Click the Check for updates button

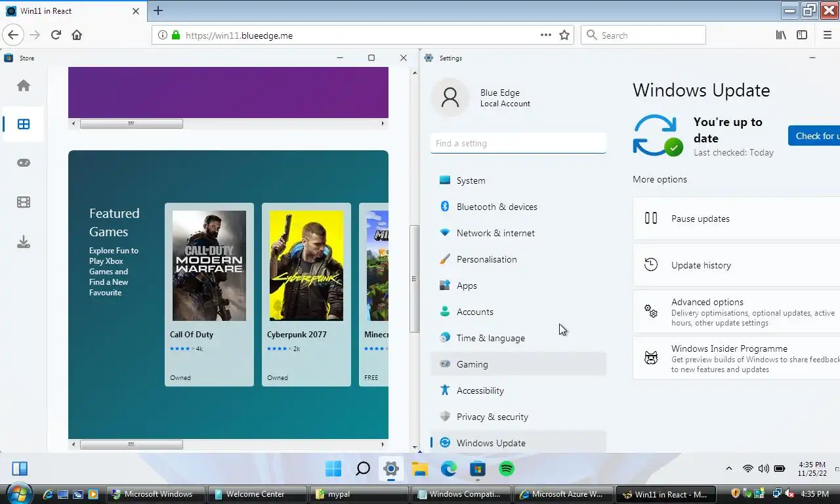(814, 136)
